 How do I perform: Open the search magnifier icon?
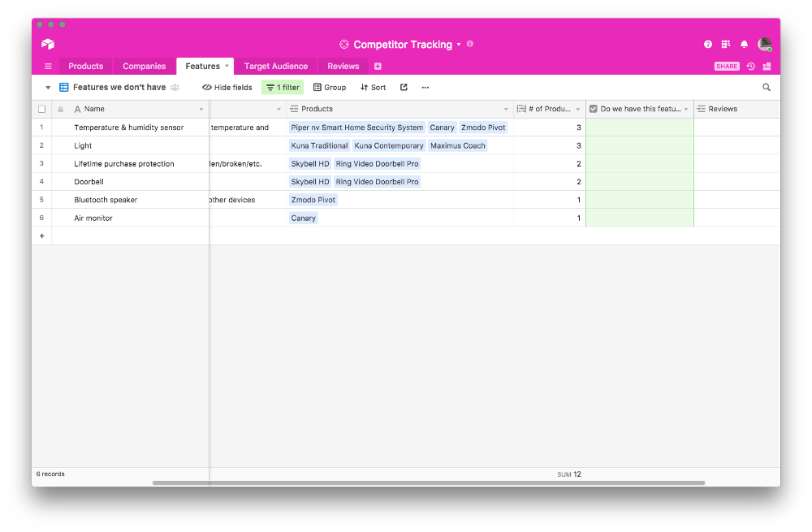click(767, 88)
